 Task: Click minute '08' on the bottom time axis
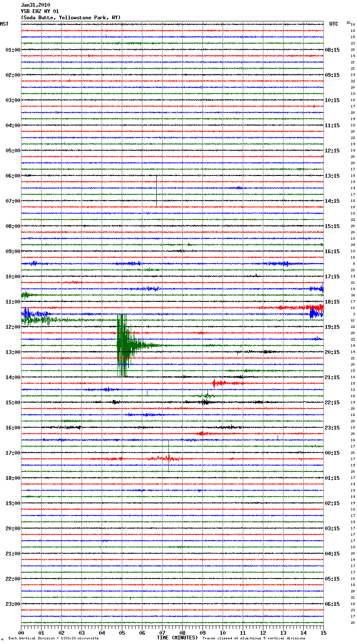point(182,633)
